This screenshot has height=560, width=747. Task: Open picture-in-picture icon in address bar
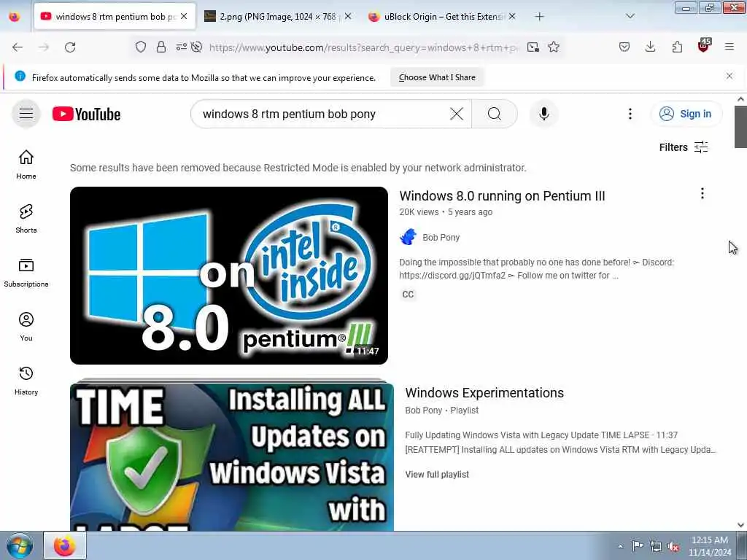[533, 47]
